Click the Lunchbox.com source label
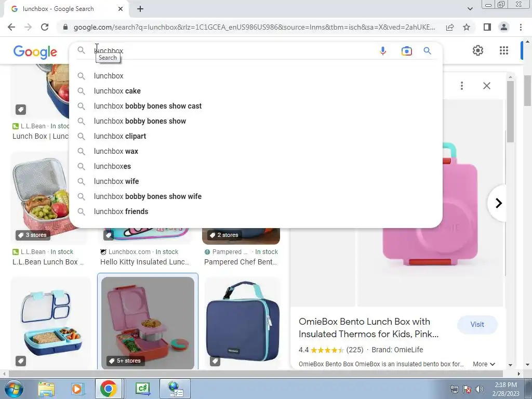The width and height of the screenshot is (532, 399). pyautogui.click(x=129, y=252)
